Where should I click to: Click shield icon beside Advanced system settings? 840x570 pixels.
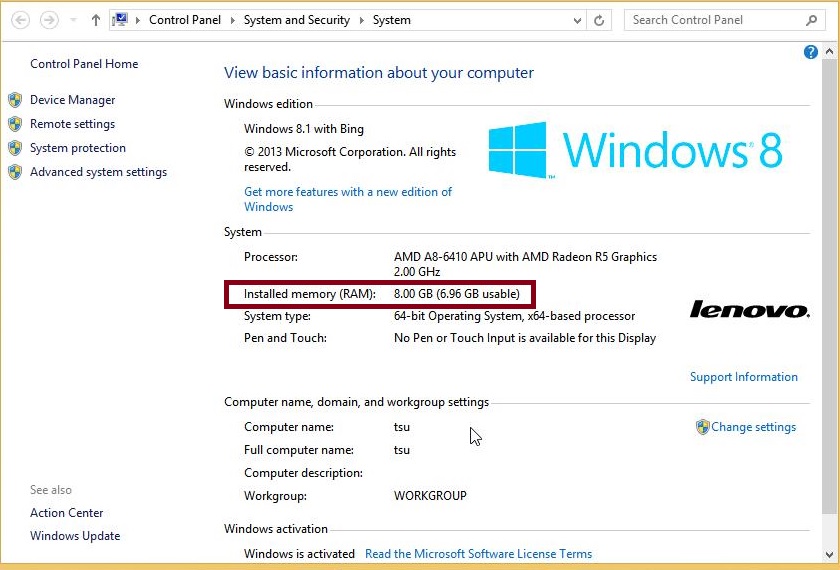(x=15, y=172)
